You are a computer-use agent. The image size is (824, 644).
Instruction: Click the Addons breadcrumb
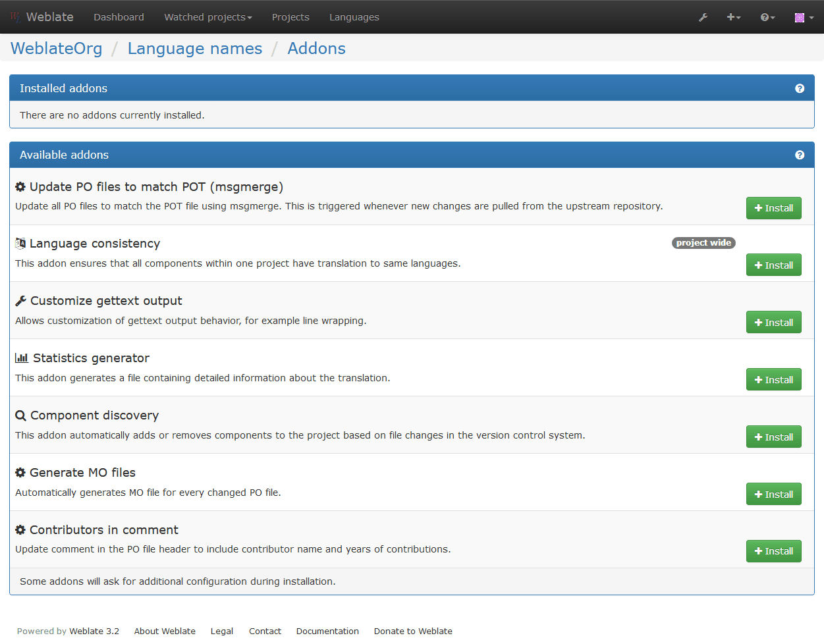tap(317, 48)
